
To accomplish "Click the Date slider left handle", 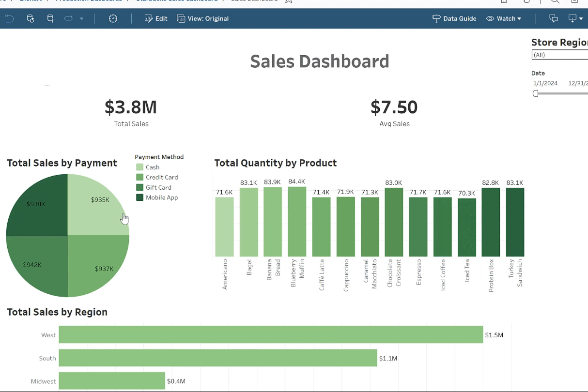I will 535,93.
